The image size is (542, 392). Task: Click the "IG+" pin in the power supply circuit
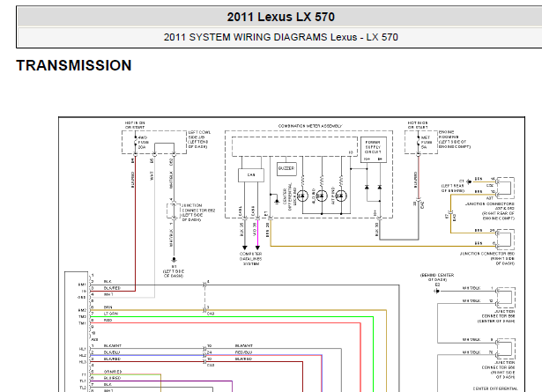coord(368,159)
